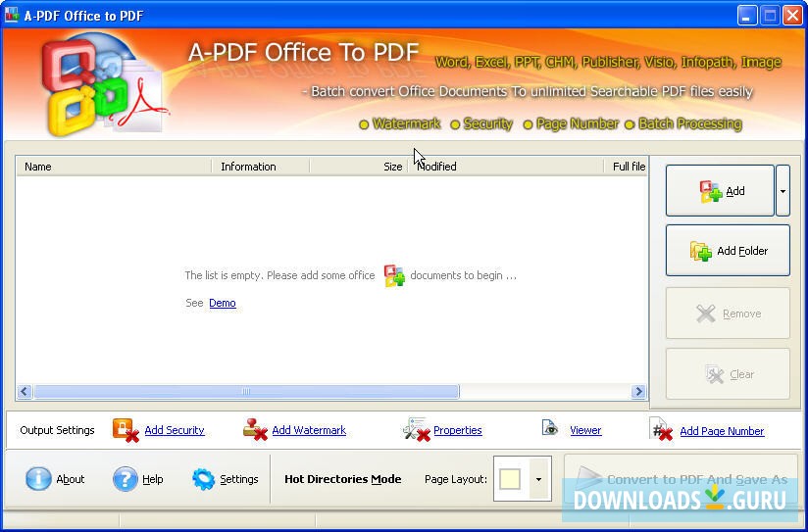Image resolution: width=808 pixels, height=532 pixels.
Task: Click the About info icon
Action: [x=38, y=479]
